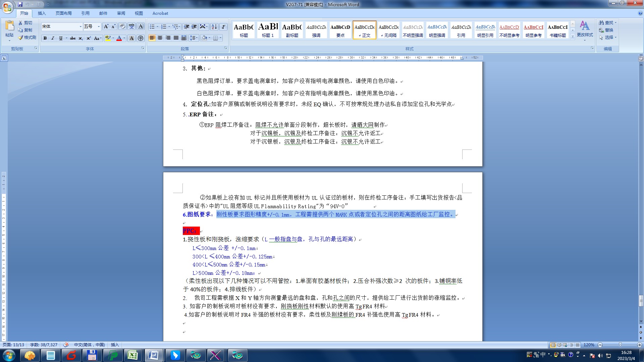644x362 pixels.
Task: Apply strikethrough formatting to selected text
Action: (x=73, y=38)
